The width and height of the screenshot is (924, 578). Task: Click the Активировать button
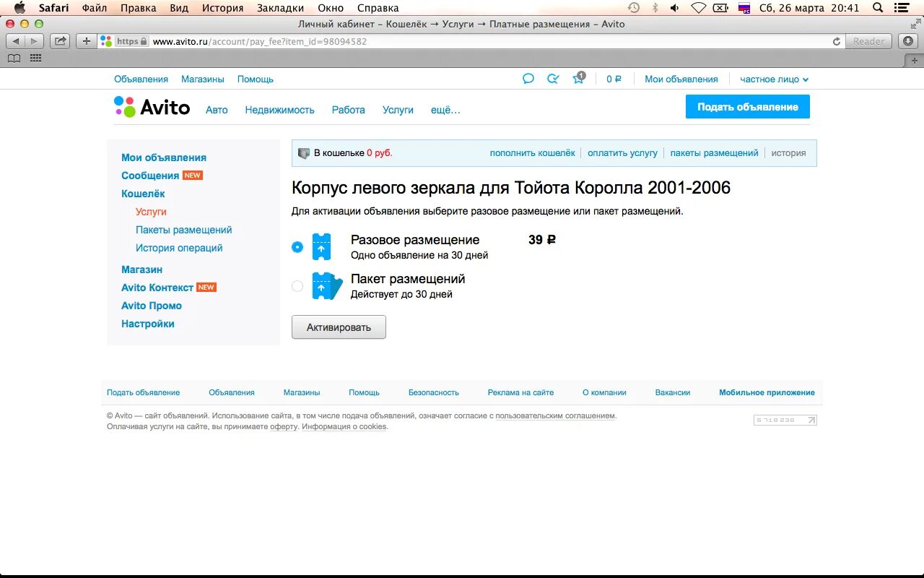coord(339,327)
